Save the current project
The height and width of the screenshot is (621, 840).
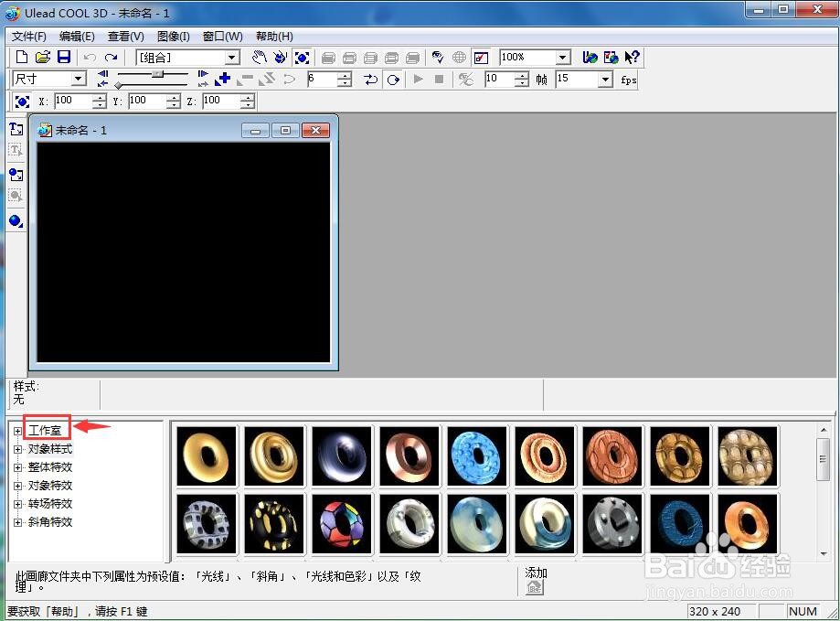click(64, 58)
